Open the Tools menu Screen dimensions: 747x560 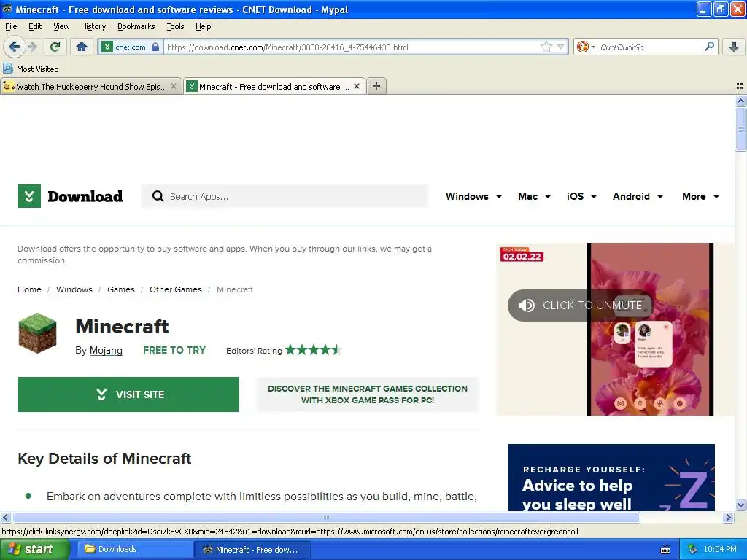click(x=175, y=26)
